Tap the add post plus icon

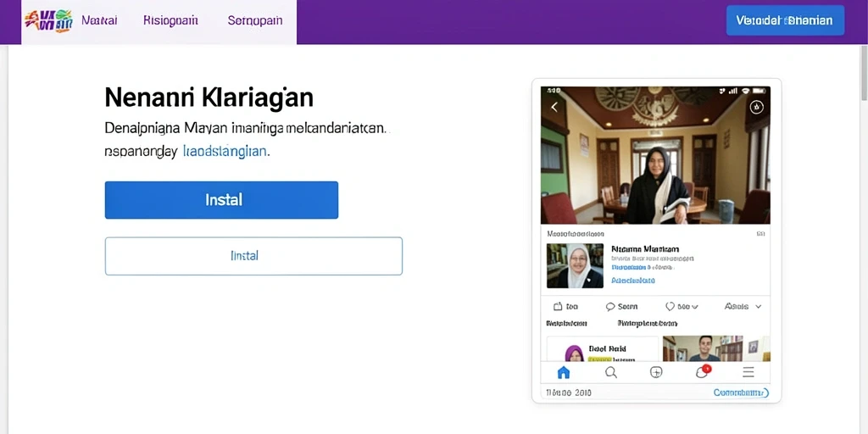tap(656, 373)
